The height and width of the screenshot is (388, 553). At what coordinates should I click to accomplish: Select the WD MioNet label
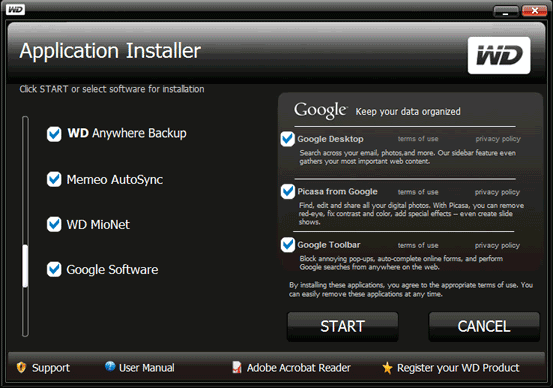(x=98, y=225)
